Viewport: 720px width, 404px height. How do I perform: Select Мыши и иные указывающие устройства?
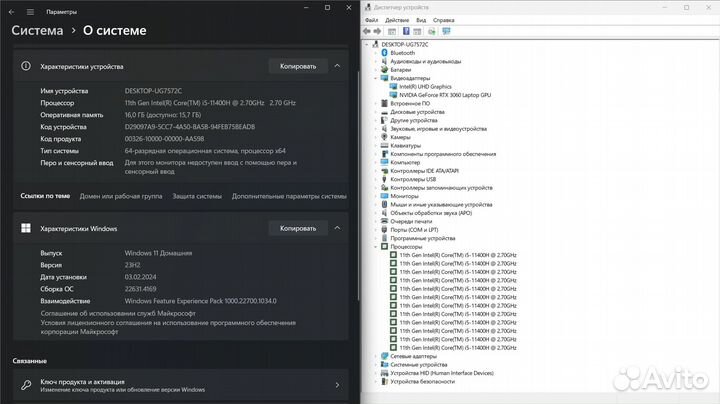click(441, 205)
